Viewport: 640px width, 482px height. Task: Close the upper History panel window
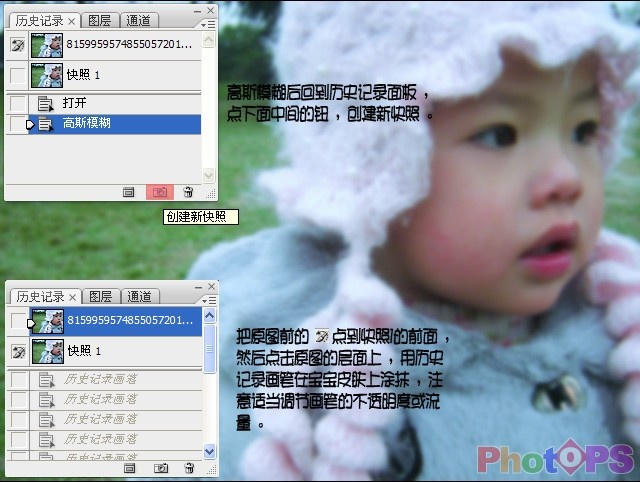(x=211, y=10)
